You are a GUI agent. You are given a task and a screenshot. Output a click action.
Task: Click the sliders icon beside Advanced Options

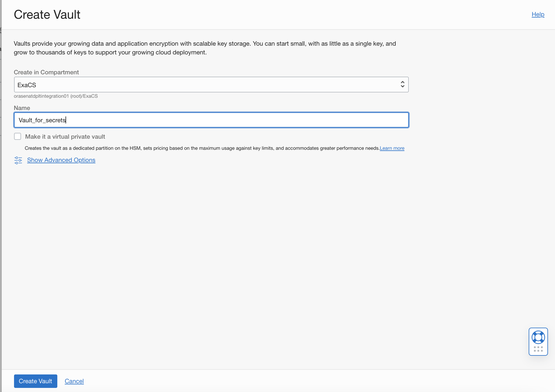pyautogui.click(x=18, y=160)
